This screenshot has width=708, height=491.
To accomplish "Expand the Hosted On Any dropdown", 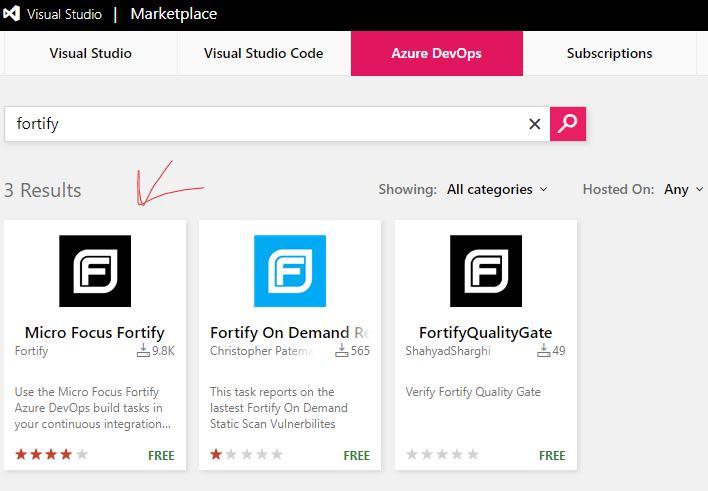I will pyautogui.click(x=683, y=189).
